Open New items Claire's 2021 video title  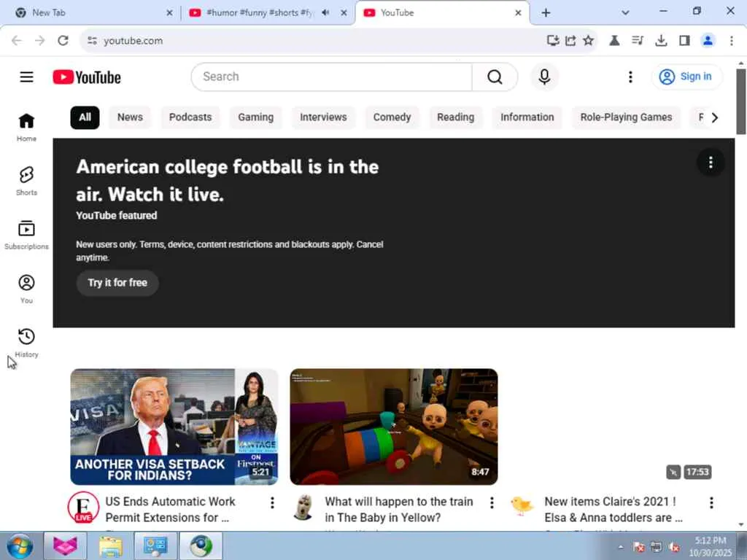pos(614,510)
